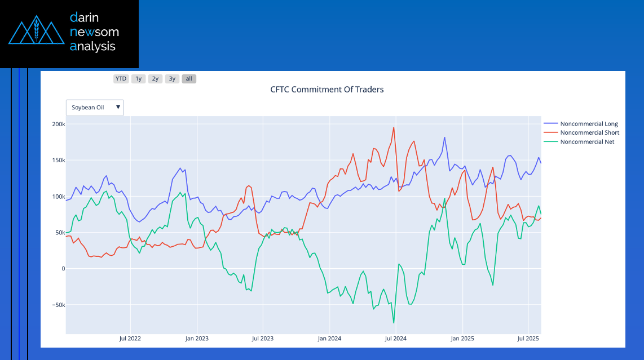Click the Jul 2025 x-axis label
The width and height of the screenshot is (644, 360).
click(x=528, y=339)
